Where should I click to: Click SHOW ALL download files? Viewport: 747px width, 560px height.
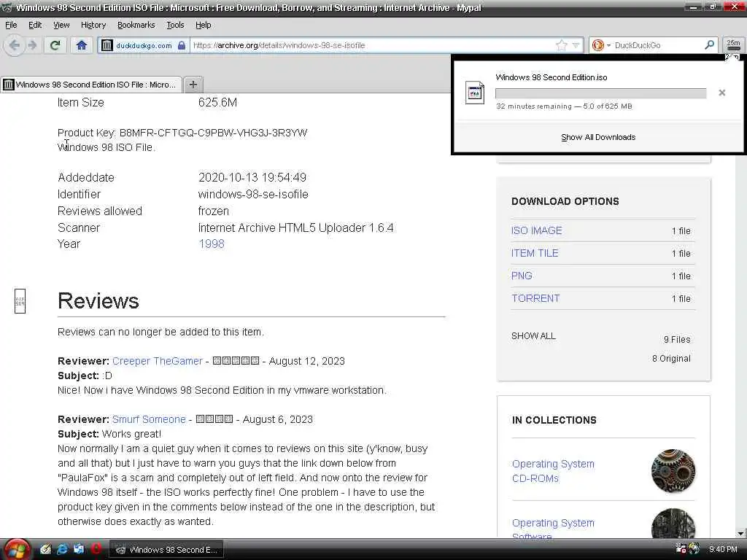point(533,335)
